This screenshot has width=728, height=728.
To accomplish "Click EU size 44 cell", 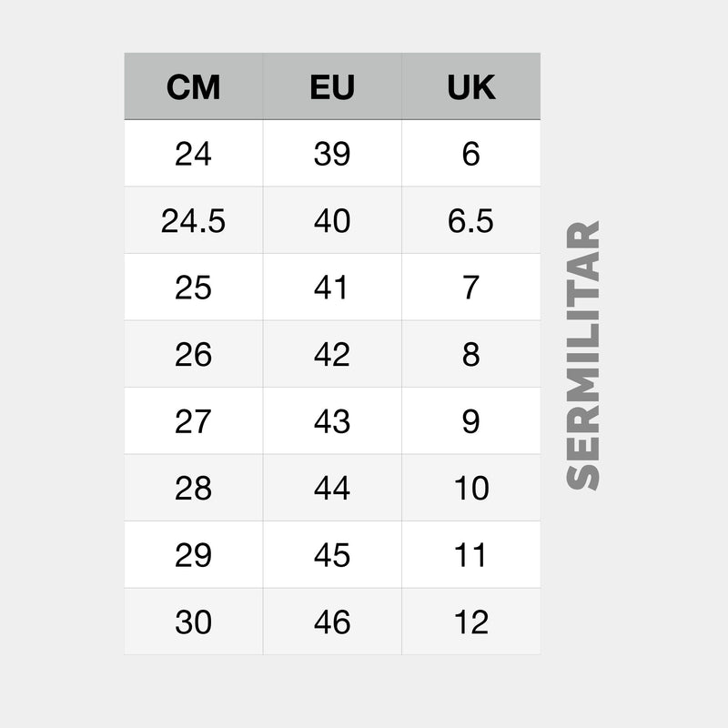I will click(331, 489).
